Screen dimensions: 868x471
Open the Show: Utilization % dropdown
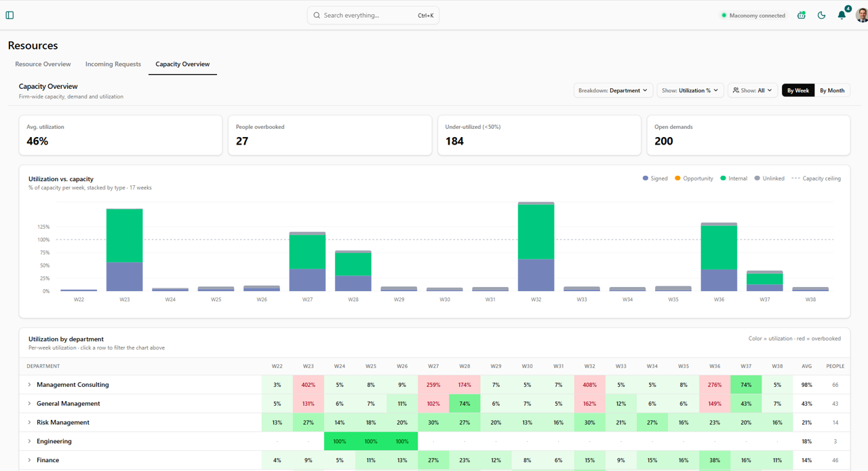pos(690,90)
